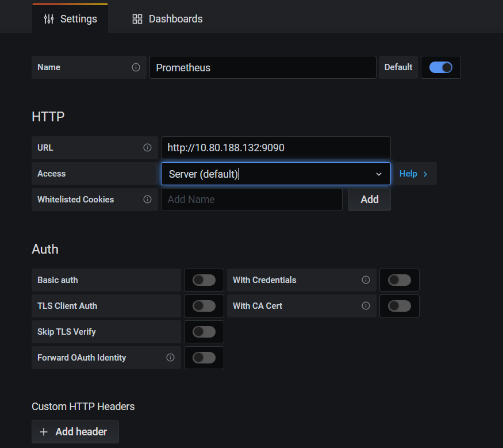Enable the Basic auth toggle
Image resolution: width=503 pixels, height=448 pixels.
pos(204,280)
